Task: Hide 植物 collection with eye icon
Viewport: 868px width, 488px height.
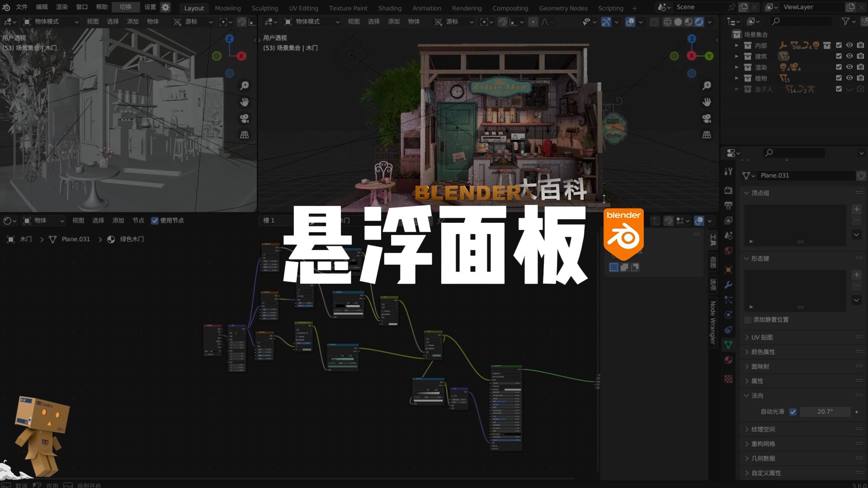Action: (x=849, y=78)
